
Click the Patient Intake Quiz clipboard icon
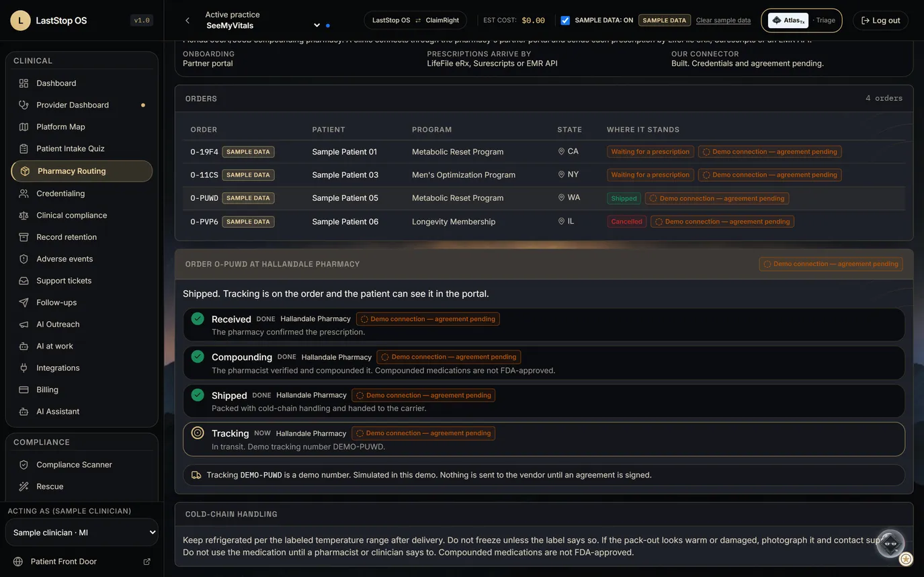24,148
